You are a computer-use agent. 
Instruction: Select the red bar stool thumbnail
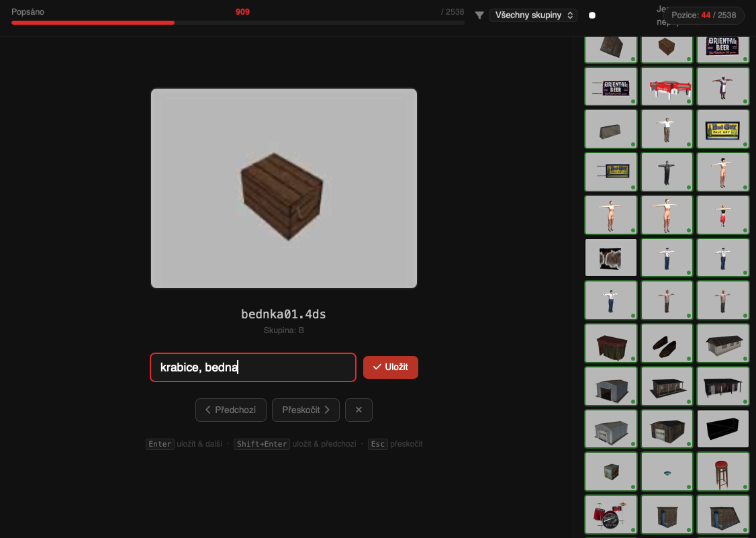point(722,472)
